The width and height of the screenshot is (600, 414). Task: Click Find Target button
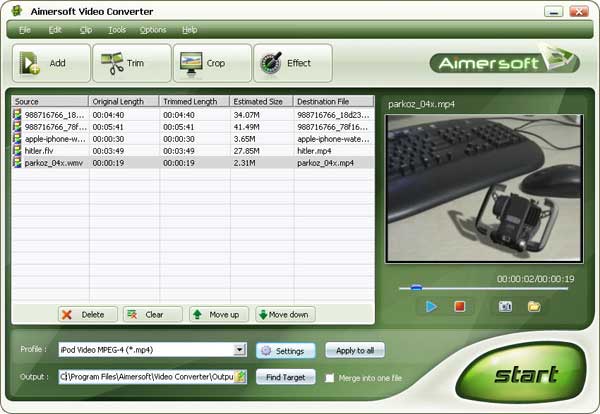click(285, 377)
